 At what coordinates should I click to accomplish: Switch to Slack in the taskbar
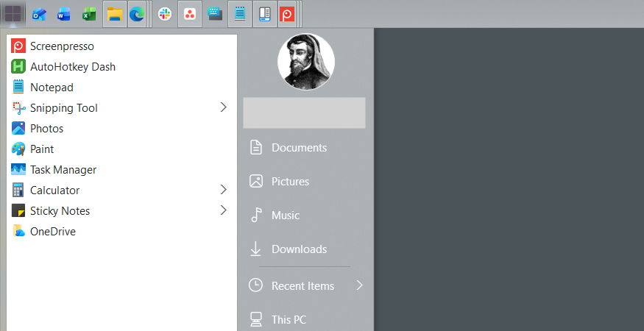click(x=165, y=15)
